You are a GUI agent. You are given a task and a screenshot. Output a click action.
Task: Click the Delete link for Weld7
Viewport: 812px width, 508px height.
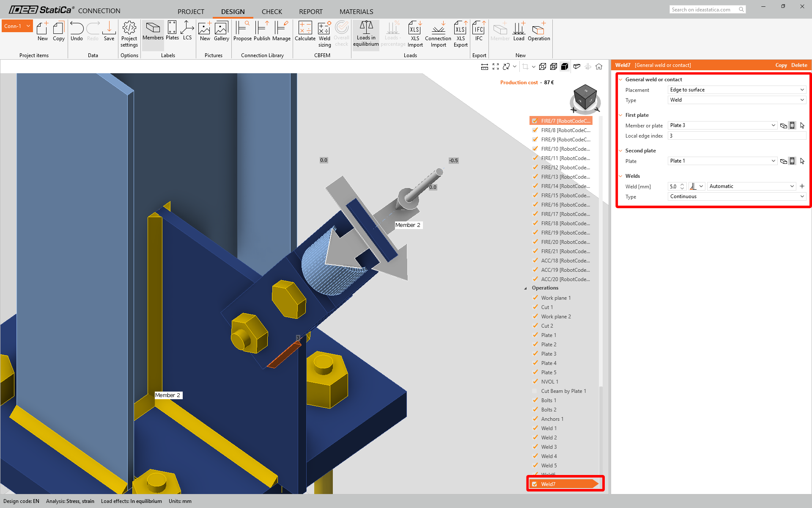tap(799, 65)
